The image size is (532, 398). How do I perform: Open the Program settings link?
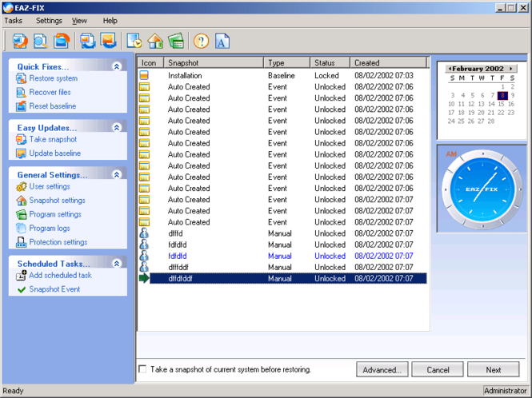55,214
